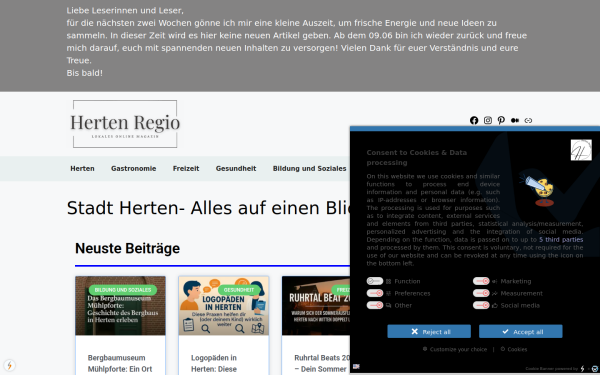600x375 pixels.
Task: Click the site logo thumbnail in cookie banner
Action: pos(581,150)
